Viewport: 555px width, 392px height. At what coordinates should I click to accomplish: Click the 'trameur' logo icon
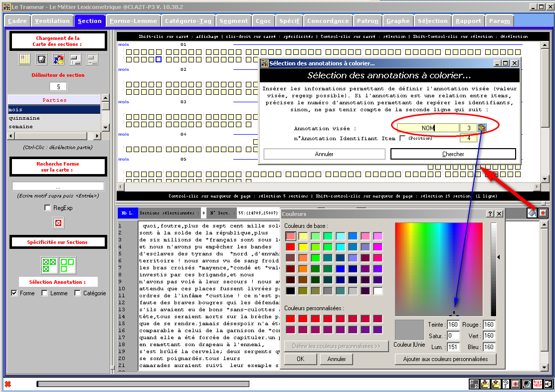pos(538,384)
